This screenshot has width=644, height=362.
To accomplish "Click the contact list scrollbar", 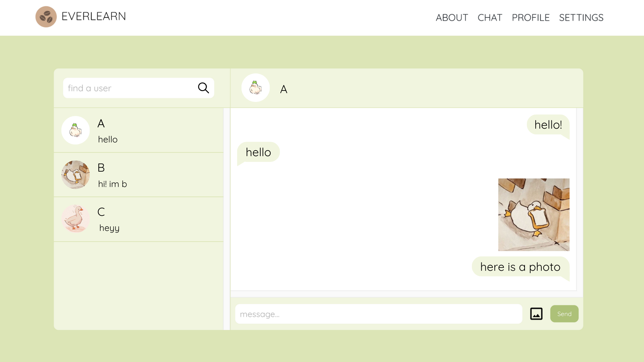I will (227, 218).
